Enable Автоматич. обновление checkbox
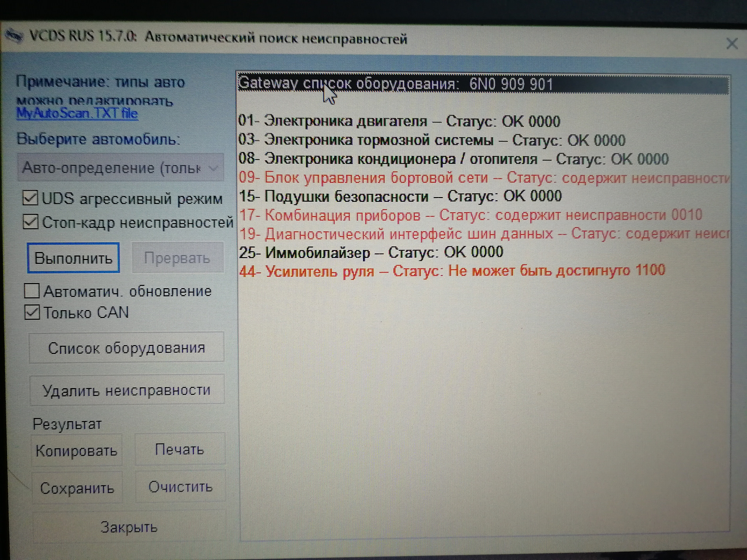Viewport: 747px width, 560px height. click(x=32, y=290)
